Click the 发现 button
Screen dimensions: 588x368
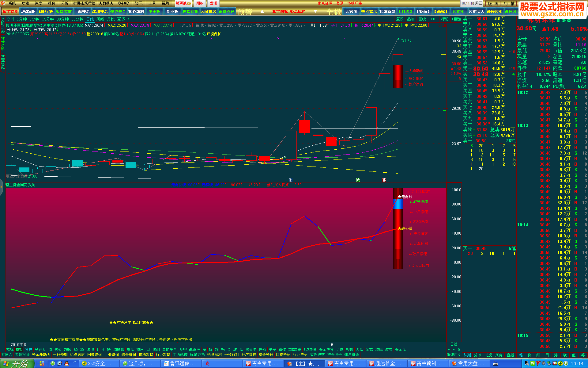pos(213,3)
